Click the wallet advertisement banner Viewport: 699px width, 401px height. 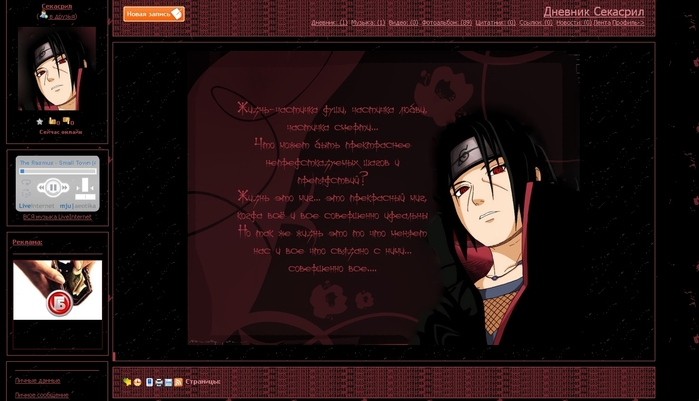coord(58,290)
